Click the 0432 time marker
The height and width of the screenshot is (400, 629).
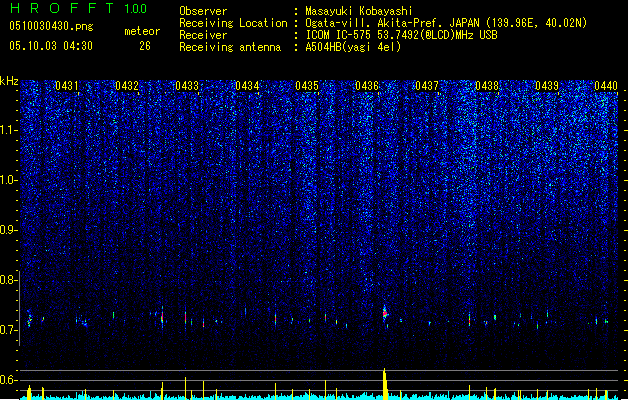pos(127,86)
